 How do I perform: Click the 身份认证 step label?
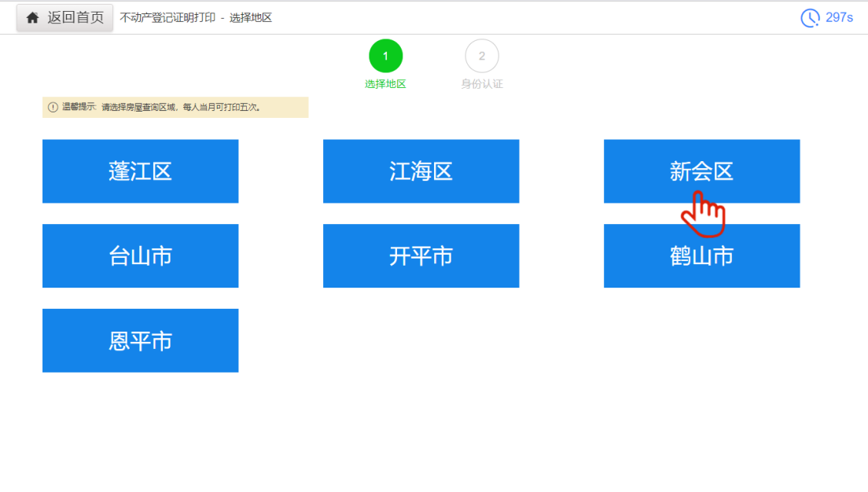tap(482, 82)
